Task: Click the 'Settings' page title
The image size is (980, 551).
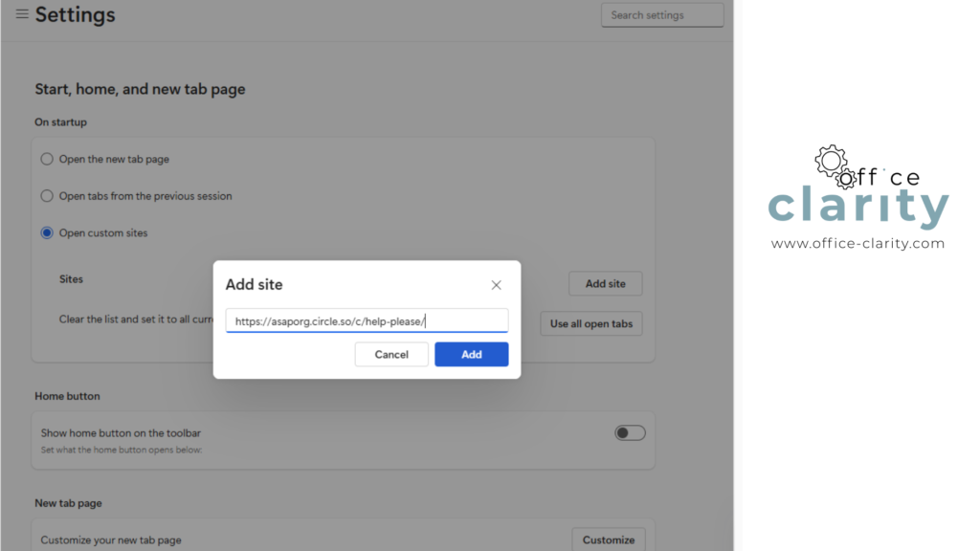Action: 75,15
